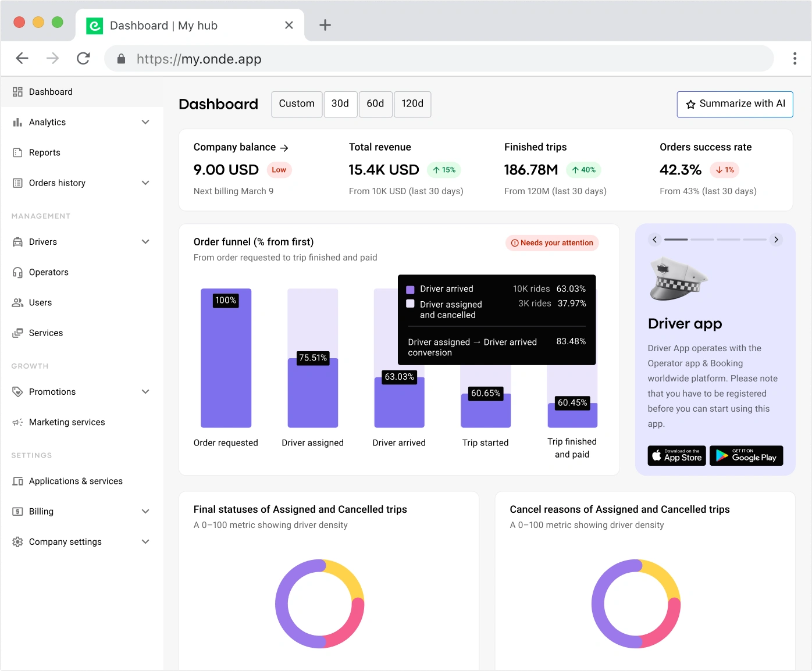Go to next slide in Driver app carousel
The image size is (812, 671).
pyautogui.click(x=776, y=240)
